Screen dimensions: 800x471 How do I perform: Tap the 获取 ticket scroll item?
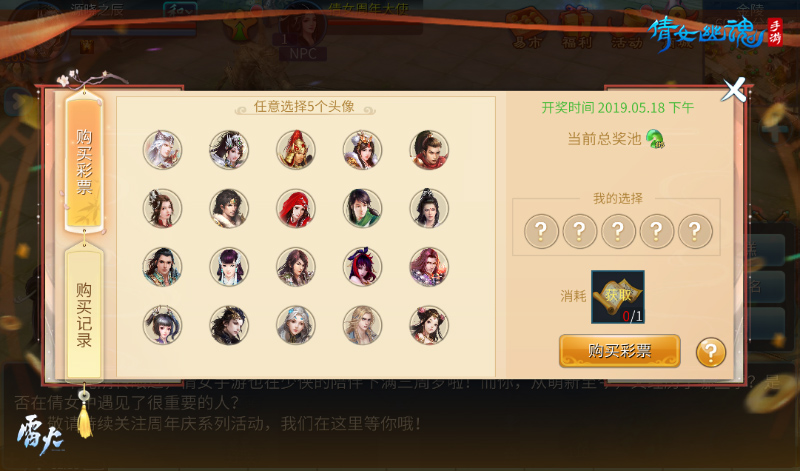(618, 297)
